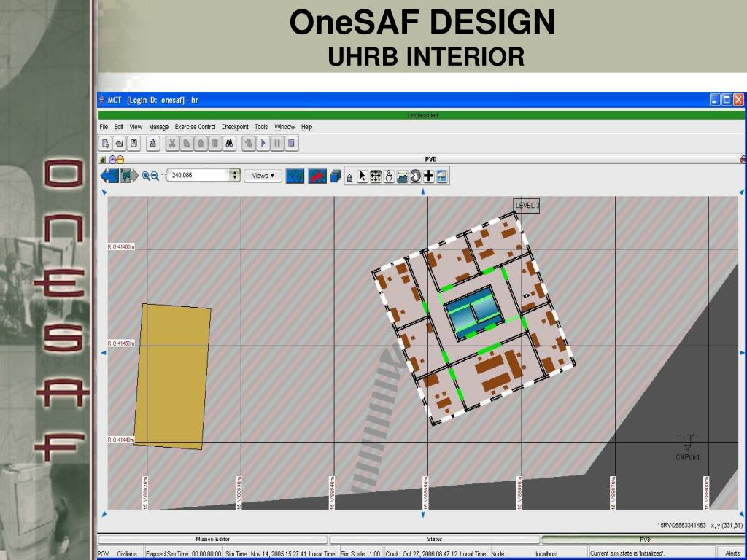The image size is (747, 560).
Task: Click the download/import toolbar icon
Action: tap(153, 143)
